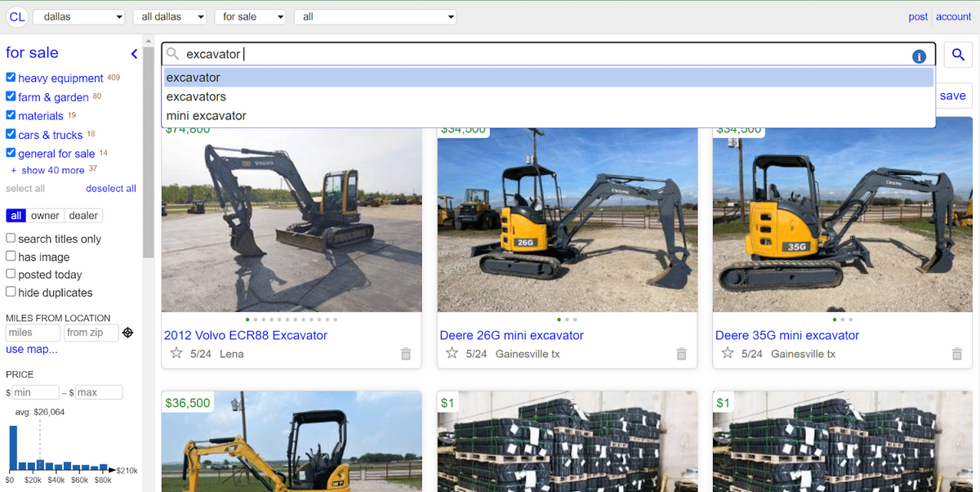Open the all categories dropdown
Screen dimensions: 980x492
point(376,16)
